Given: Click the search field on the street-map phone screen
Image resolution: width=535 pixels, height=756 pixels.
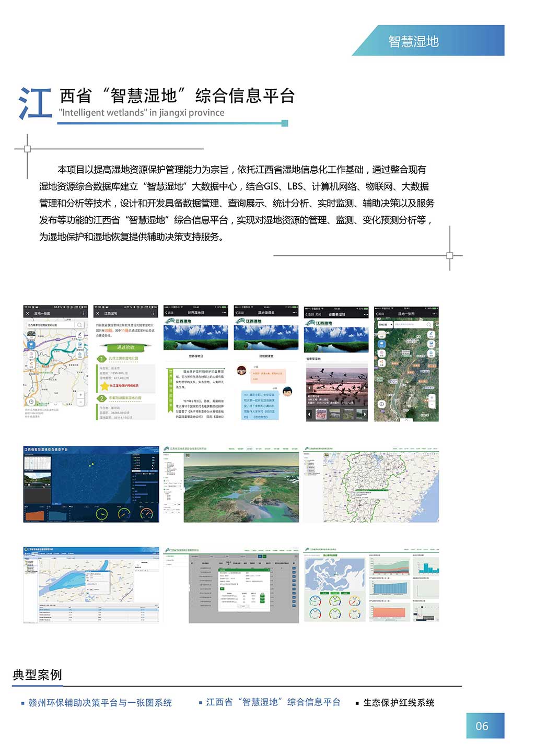Looking at the screenshot, I should (51, 325).
